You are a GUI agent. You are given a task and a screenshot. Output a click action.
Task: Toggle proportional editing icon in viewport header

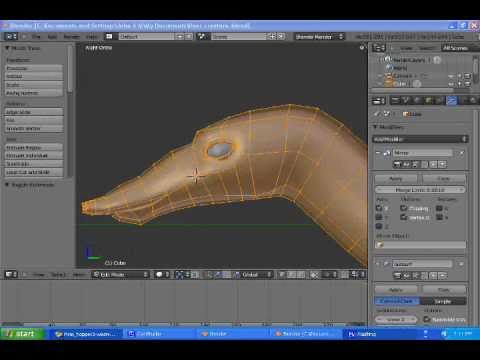[330, 275]
